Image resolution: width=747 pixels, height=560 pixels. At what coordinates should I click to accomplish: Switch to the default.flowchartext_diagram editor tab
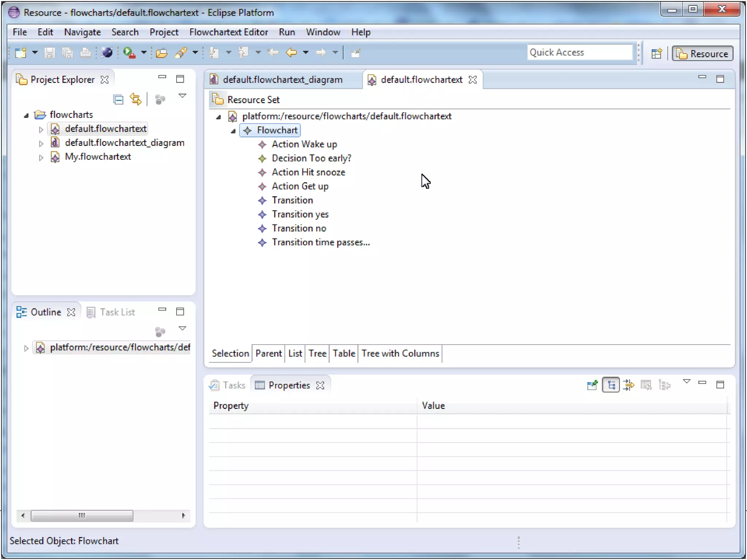point(282,79)
